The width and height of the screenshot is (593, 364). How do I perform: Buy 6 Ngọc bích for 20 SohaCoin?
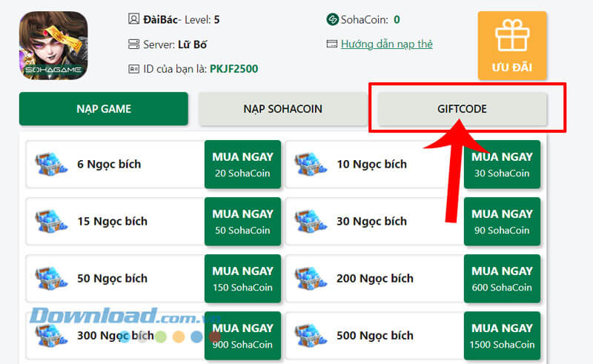[x=243, y=165]
